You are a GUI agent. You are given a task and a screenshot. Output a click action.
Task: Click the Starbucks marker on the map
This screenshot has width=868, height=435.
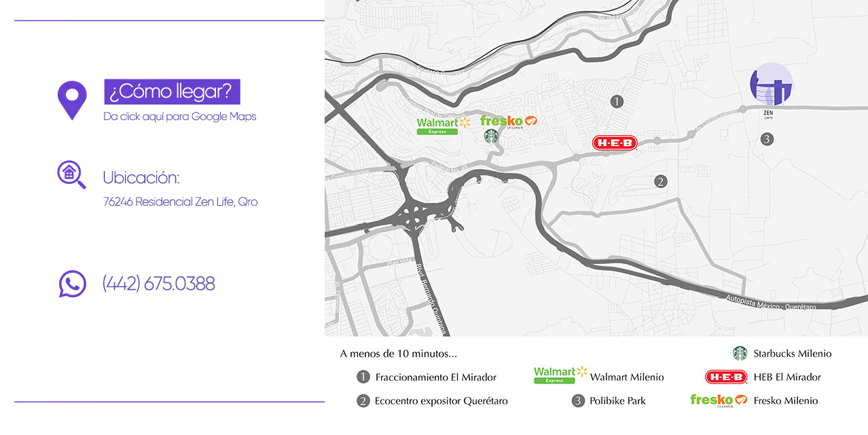pos(491,136)
